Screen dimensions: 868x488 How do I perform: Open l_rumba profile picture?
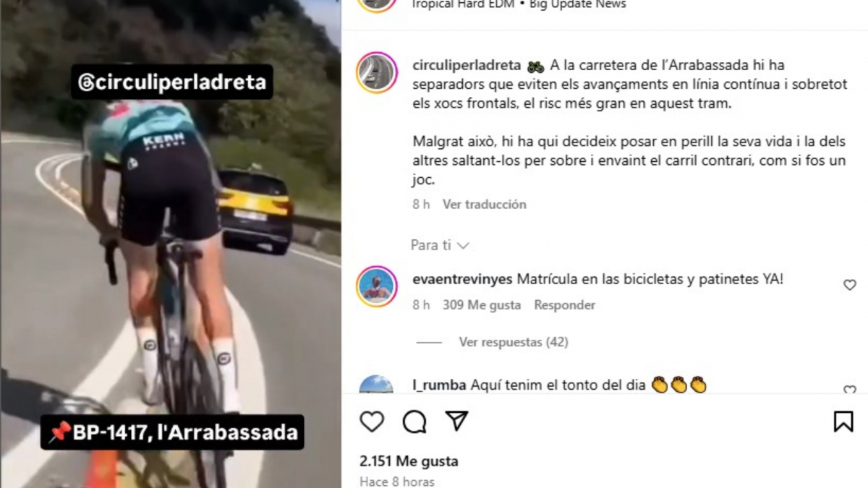(x=377, y=385)
